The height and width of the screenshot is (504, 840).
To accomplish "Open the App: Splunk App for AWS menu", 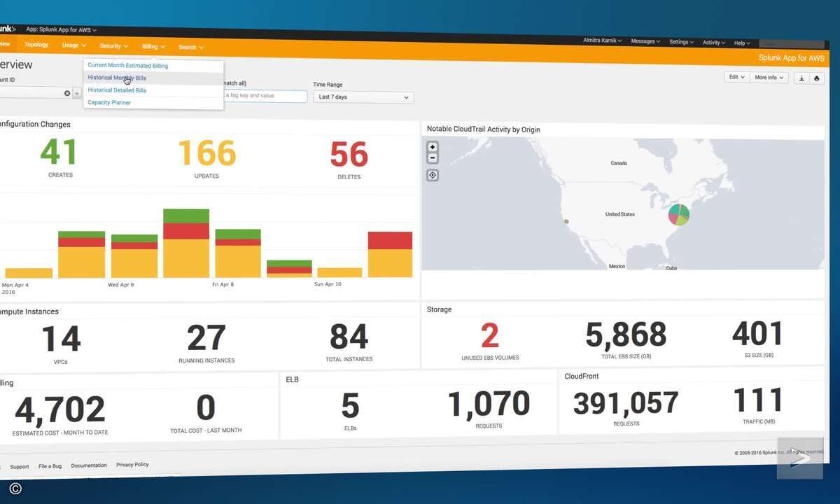I will click(61, 30).
